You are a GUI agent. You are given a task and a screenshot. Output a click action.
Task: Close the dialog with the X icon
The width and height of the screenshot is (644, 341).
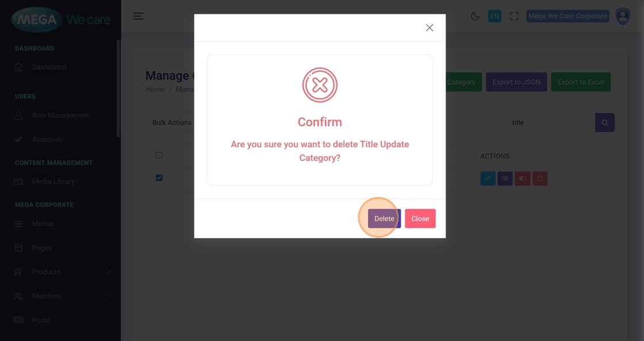[430, 28]
